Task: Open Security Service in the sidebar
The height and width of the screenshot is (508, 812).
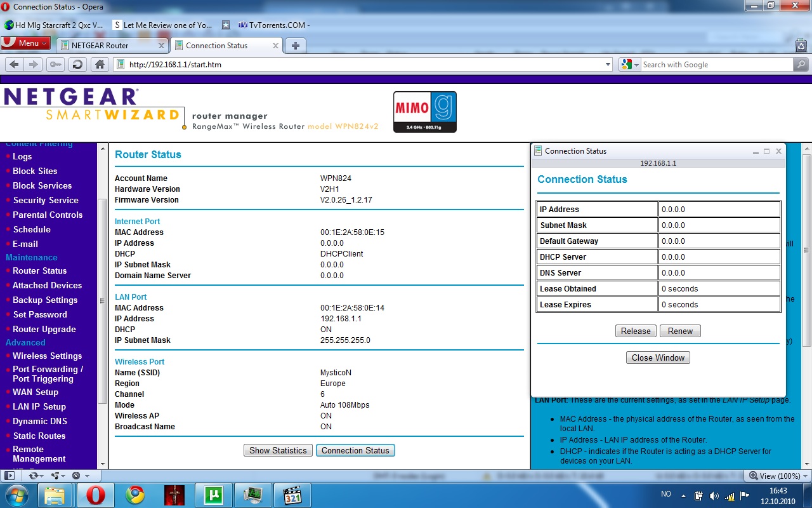Action: [46, 200]
